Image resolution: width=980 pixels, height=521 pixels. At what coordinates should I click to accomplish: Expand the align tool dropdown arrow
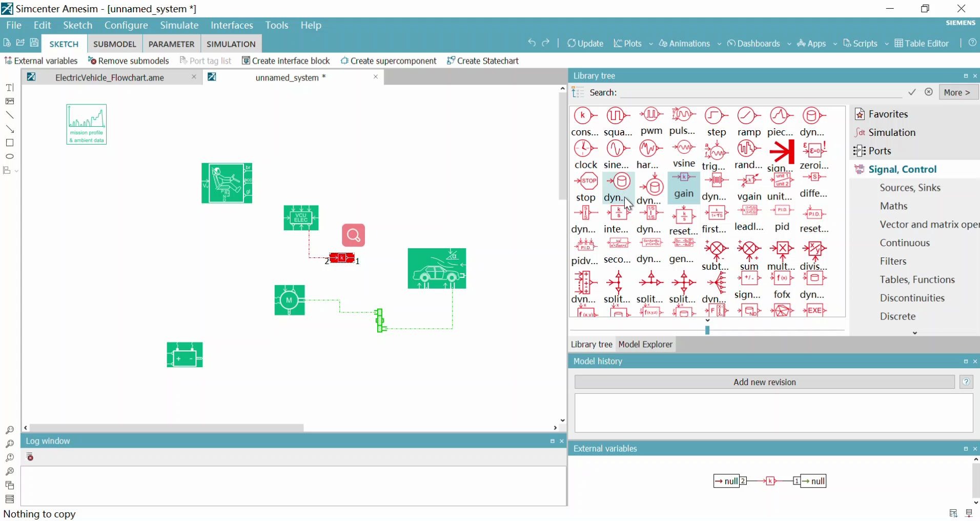click(x=17, y=171)
